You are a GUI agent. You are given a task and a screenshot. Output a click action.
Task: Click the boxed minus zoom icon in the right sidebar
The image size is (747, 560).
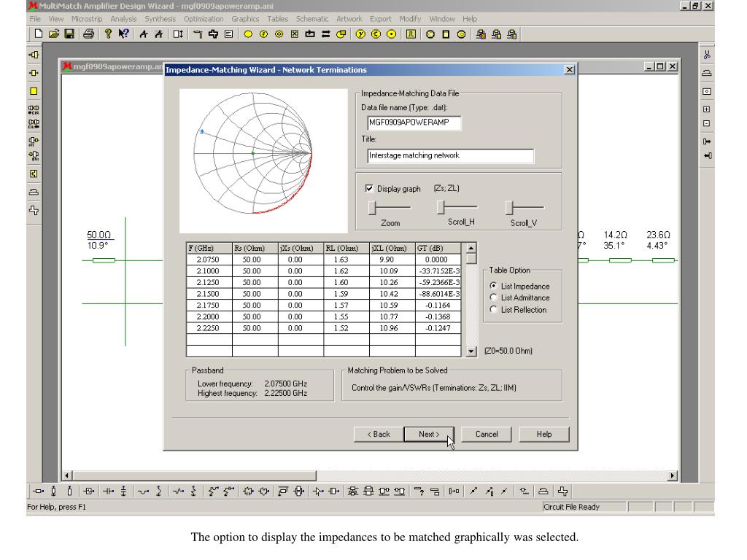[x=707, y=123]
